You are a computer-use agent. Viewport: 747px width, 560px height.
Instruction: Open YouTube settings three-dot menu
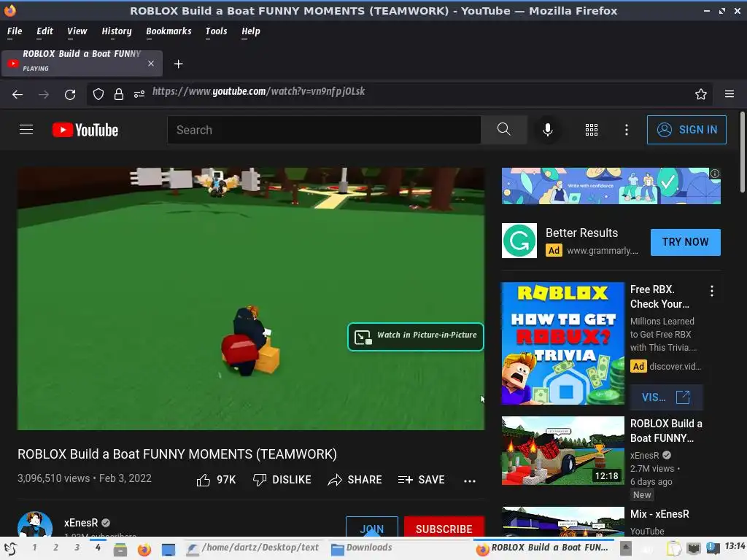627,130
